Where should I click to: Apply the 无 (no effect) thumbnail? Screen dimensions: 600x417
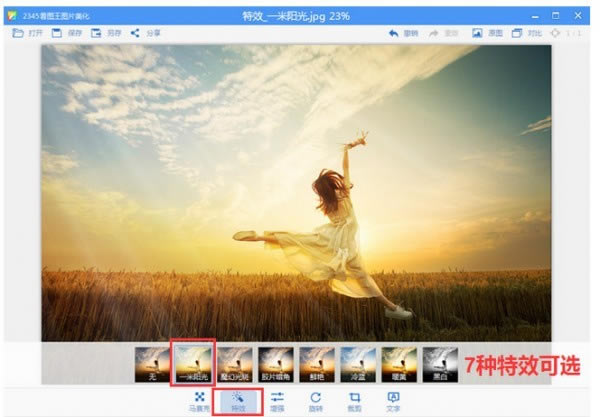pos(152,365)
